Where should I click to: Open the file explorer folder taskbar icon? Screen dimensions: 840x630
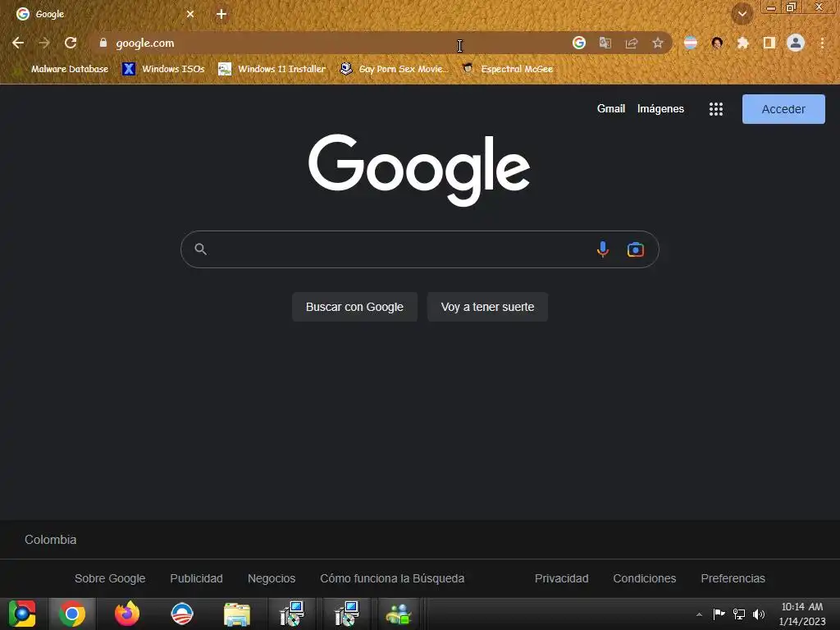point(236,614)
